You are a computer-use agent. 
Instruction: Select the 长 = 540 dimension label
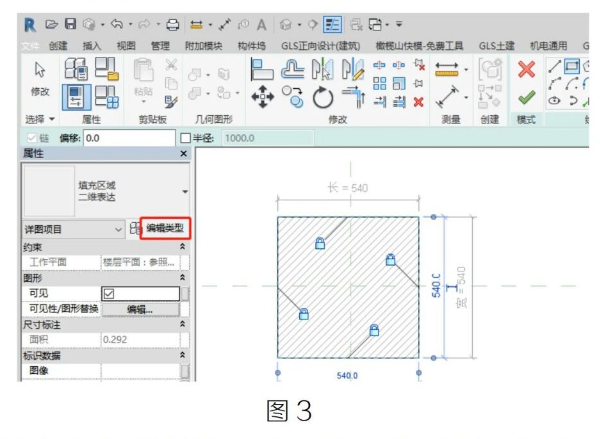pos(348,188)
